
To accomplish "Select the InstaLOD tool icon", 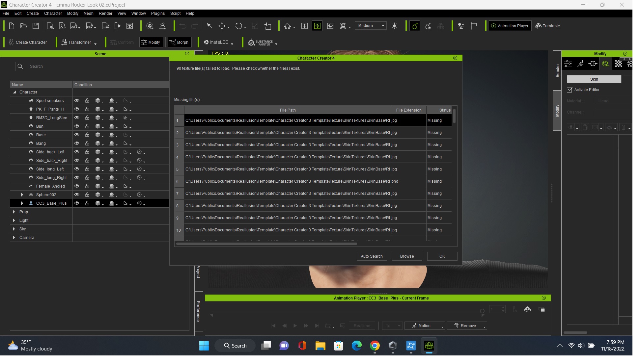I will [206, 42].
